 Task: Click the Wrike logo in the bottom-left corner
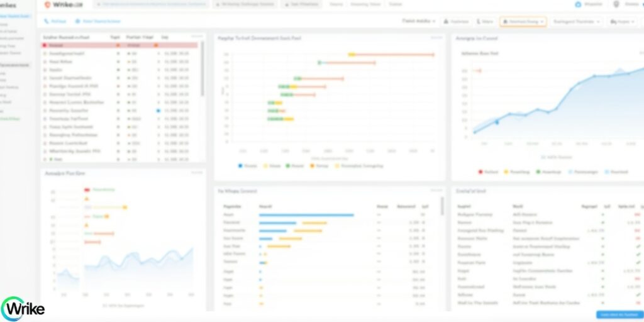pos(23,309)
